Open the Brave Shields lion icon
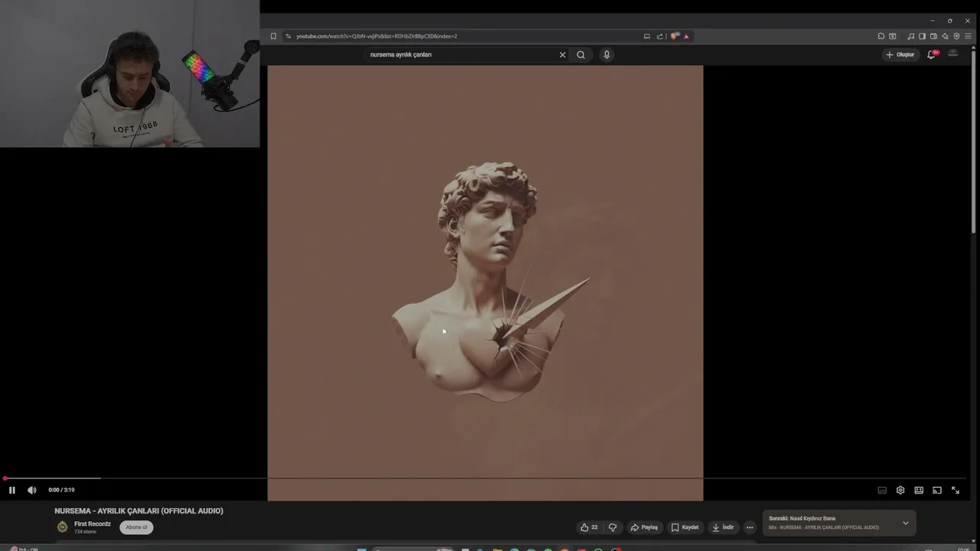Viewport: 980px width, 551px height. click(675, 36)
